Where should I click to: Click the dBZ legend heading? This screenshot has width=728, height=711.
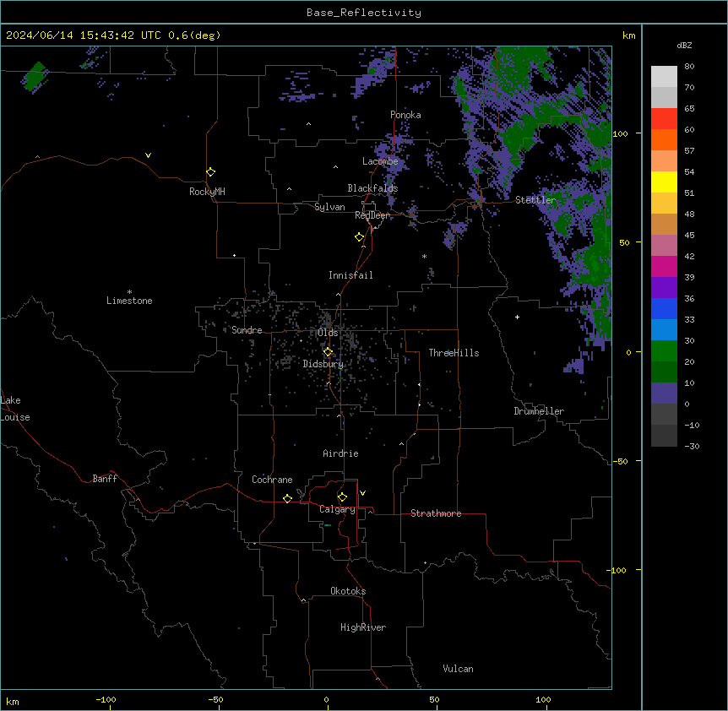684,45
